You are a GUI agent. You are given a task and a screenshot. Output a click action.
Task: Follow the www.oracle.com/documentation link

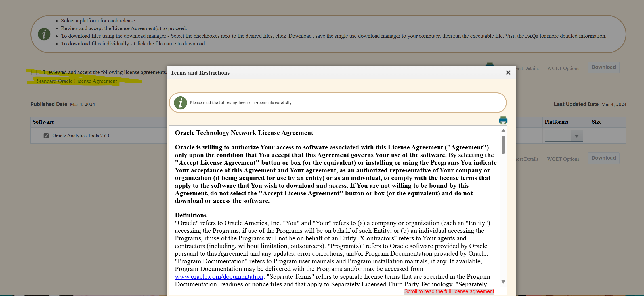(219, 276)
